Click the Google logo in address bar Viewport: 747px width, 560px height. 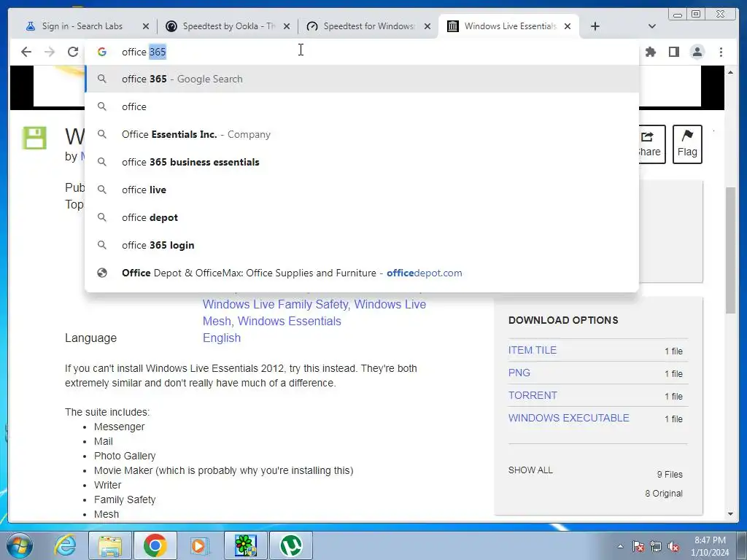coord(102,52)
